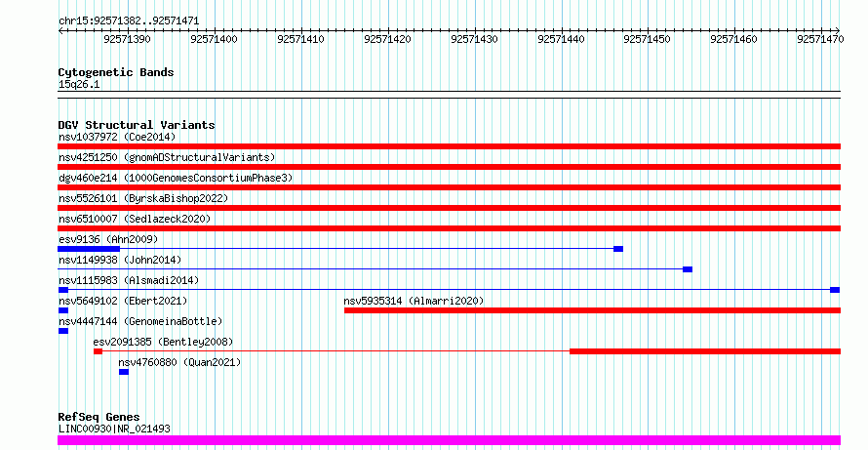The width and height of the screenshot is (868, 450).
Task: Select the red bar below nsv4251250
Action: tap(449, 167)
